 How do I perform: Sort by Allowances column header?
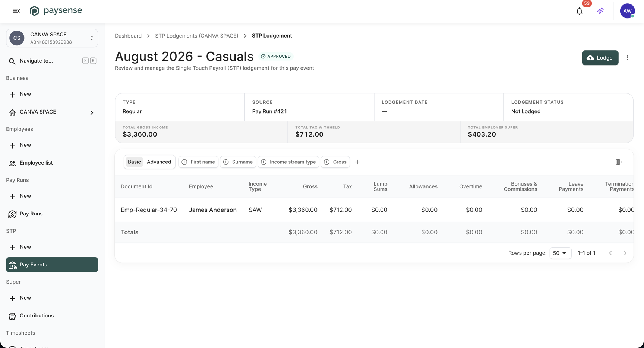pos(423,186)
